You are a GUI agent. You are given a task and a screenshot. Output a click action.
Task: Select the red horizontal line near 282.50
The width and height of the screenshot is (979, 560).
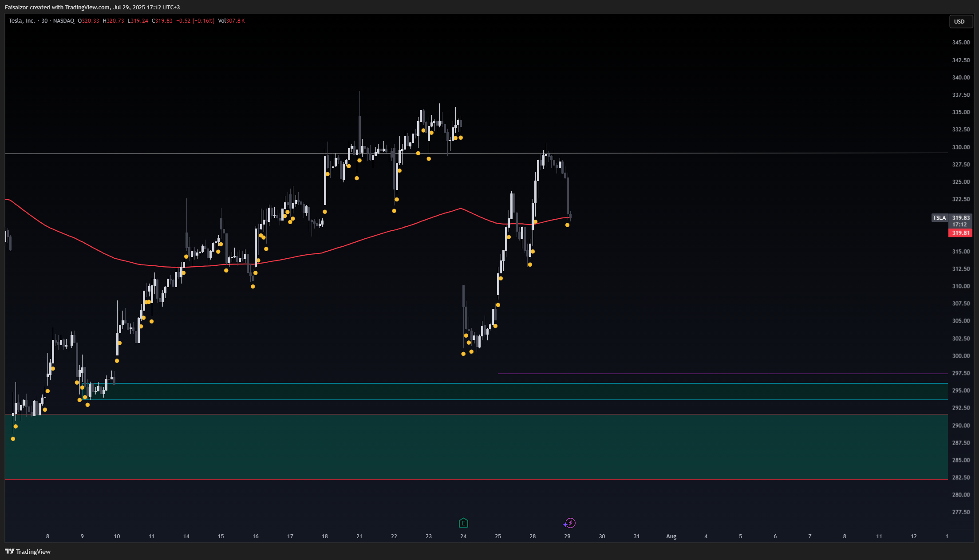pos(476,479)
